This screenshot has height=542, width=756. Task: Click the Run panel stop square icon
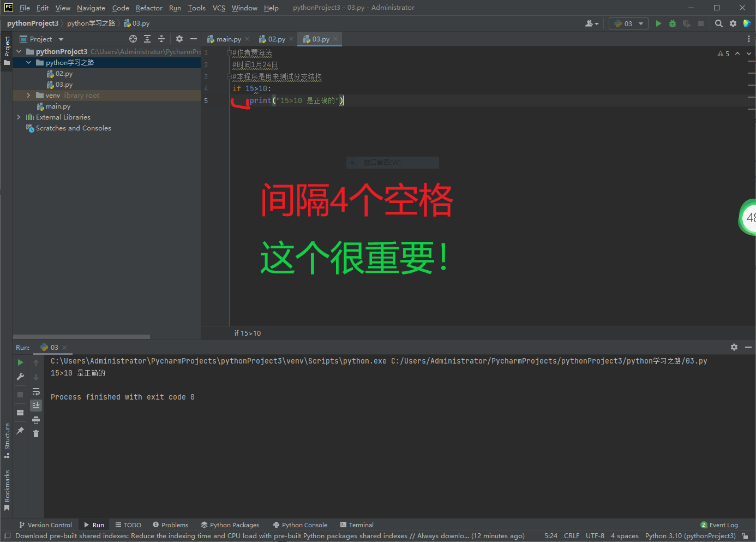(20, 394)
